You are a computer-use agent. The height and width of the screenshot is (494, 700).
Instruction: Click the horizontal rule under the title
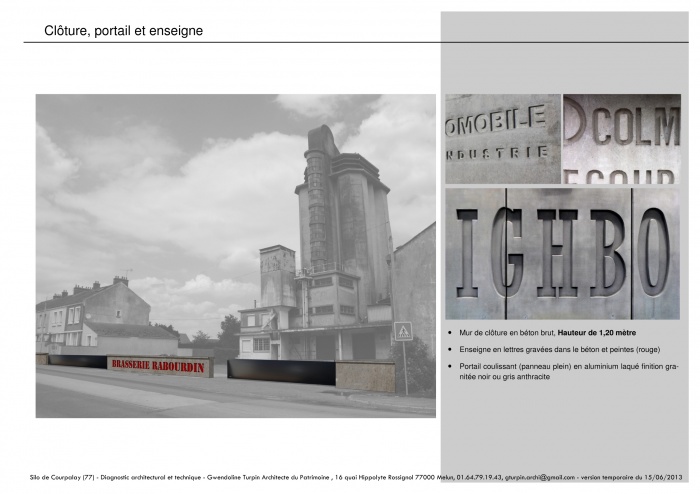click(x=350, y=43)
